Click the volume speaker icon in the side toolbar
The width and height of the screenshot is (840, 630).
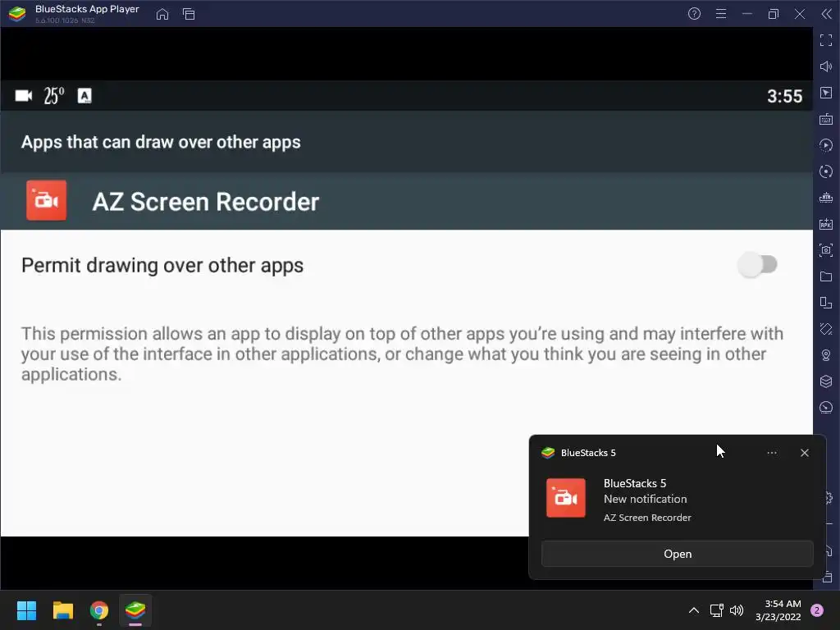click(826, 66)
